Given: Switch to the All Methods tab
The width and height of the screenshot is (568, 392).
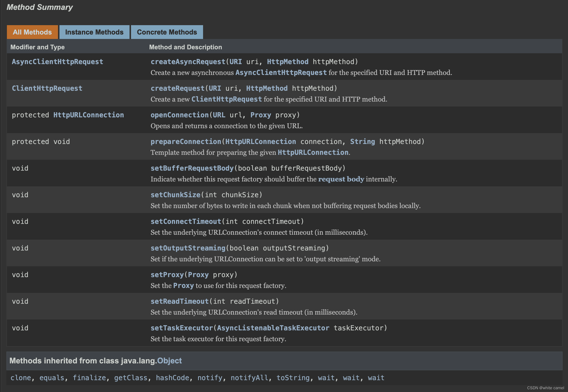Looking at the screenshot, I should (32, 32).
